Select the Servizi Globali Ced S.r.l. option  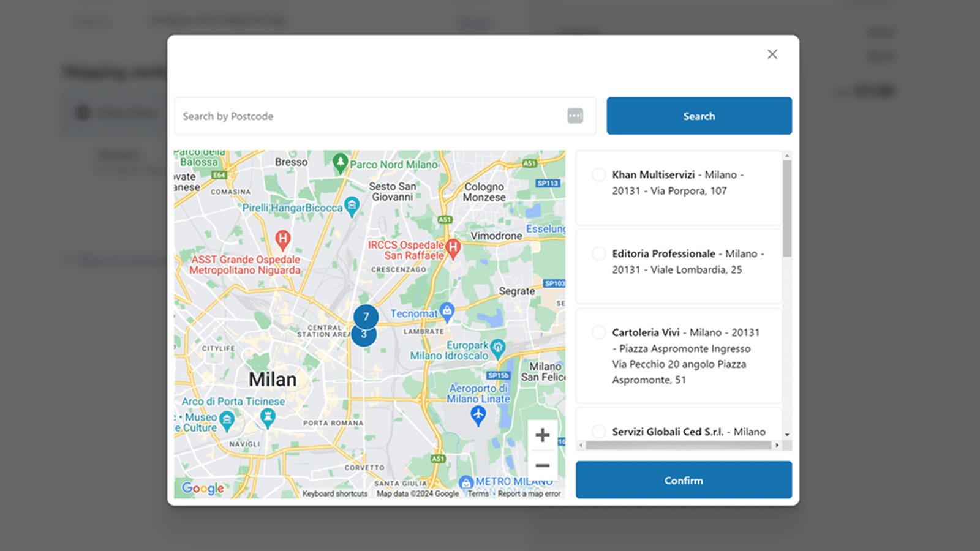(x=598, y=432)
